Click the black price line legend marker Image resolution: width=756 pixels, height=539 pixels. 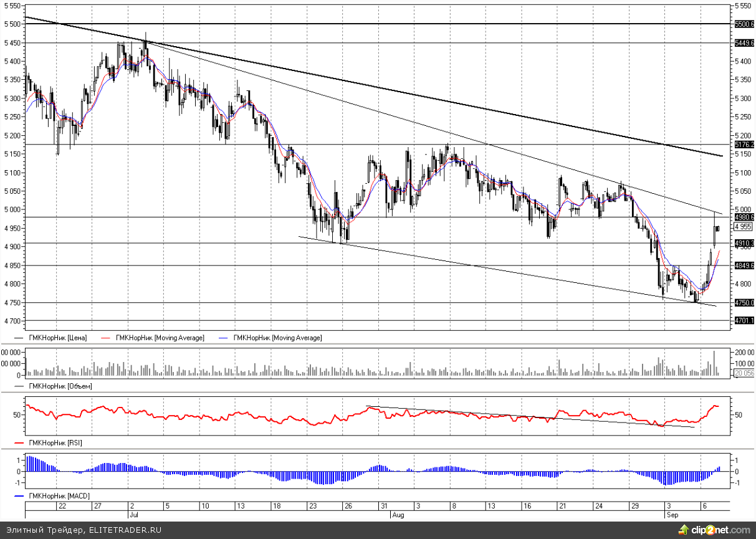pyautogui.click(x=18, y=338)
